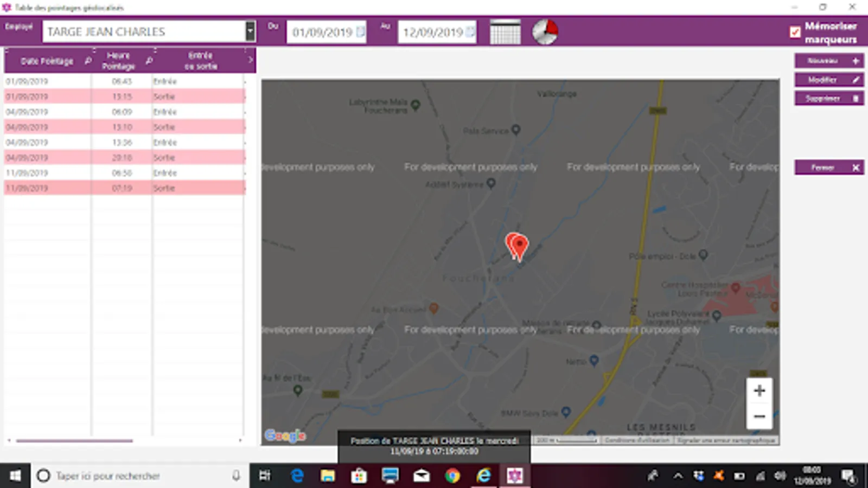Viewport: 868px width, 488px height.
Task: Click the Windows search box
Action: (140, 476)
